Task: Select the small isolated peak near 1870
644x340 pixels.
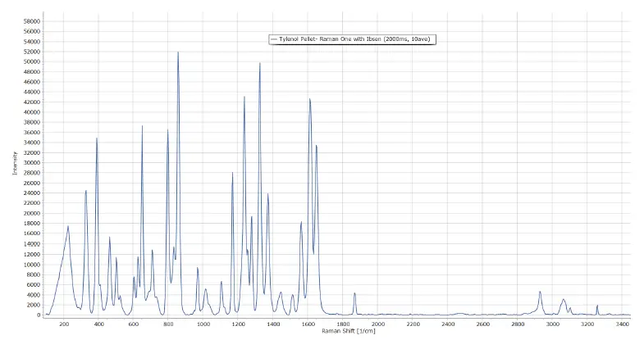Action: [354, 293]
